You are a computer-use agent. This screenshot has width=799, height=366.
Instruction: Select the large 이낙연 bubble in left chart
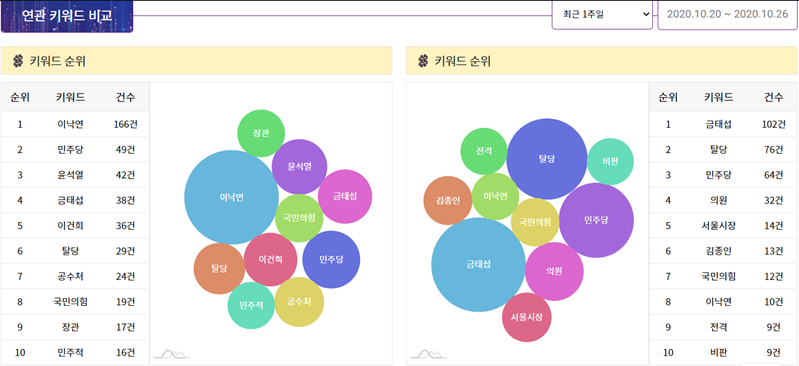tap(231, 197)
